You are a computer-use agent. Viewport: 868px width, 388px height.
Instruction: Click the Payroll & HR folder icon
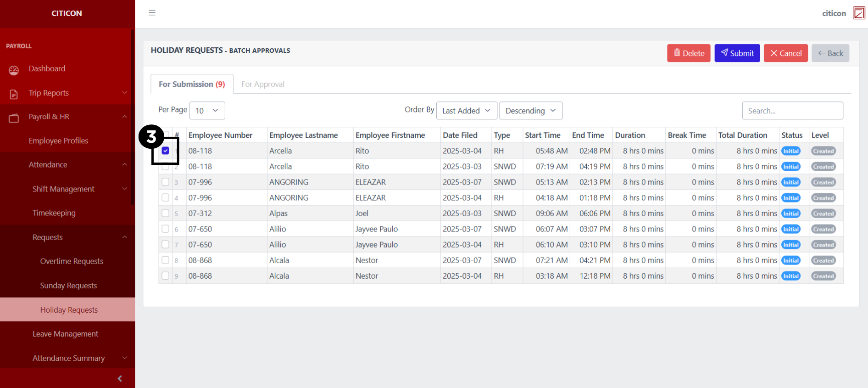pyautogui.click(x=14, y=118)
